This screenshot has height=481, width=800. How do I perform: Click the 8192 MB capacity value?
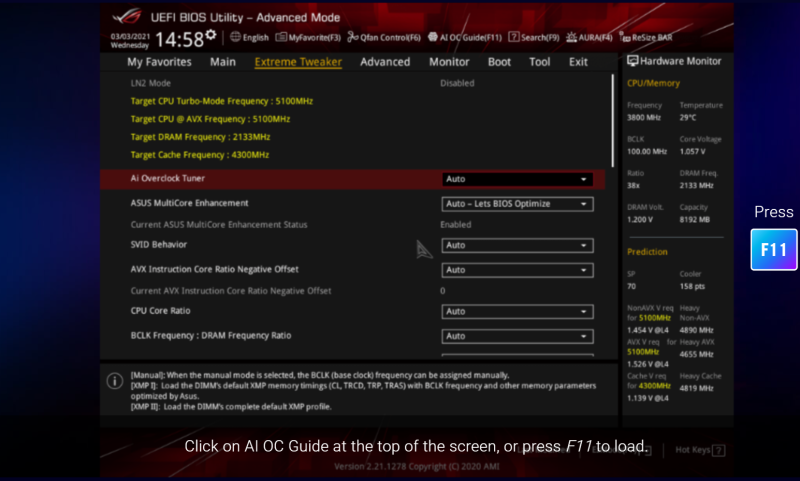tap(694, 219)
